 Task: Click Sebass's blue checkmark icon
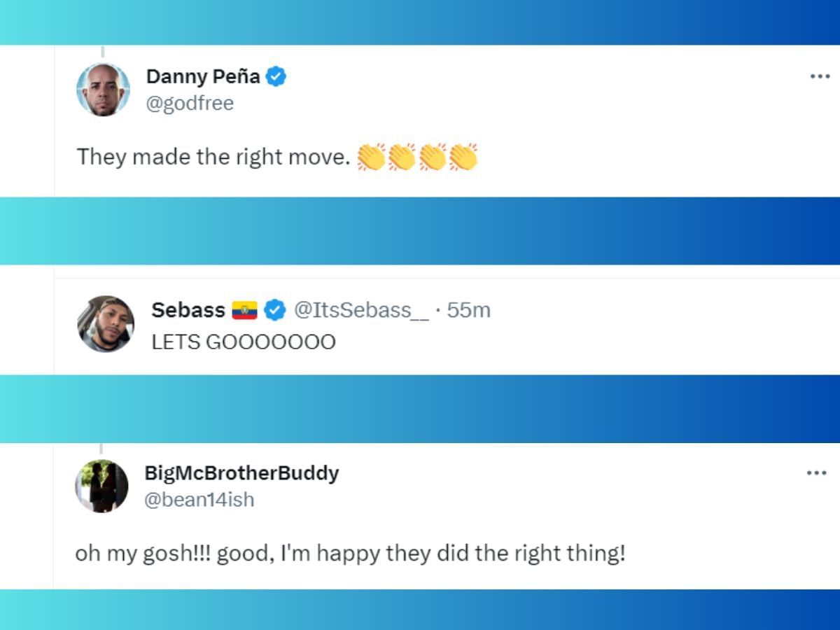(274, 309)
